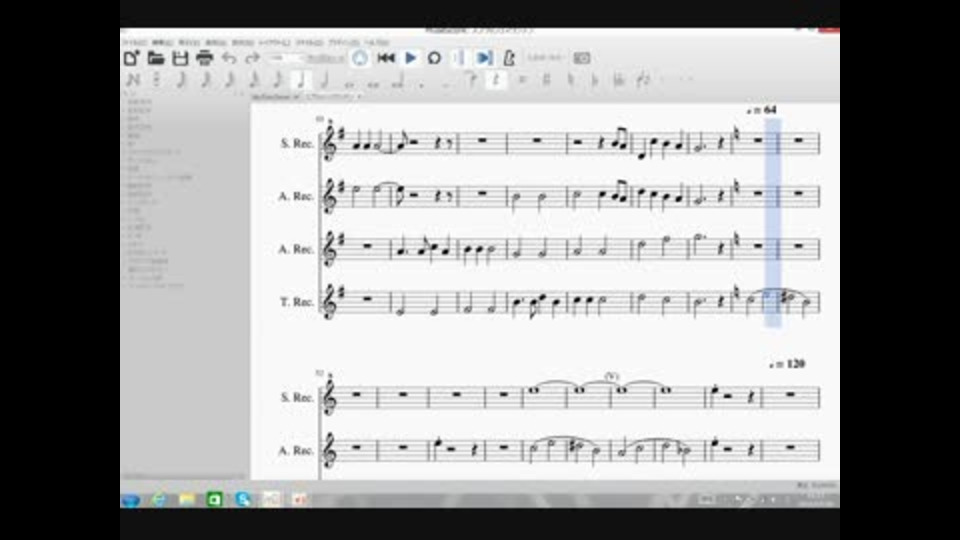Open the Edit menu
The width and height of the screenshot is (960, 540).
162,42
